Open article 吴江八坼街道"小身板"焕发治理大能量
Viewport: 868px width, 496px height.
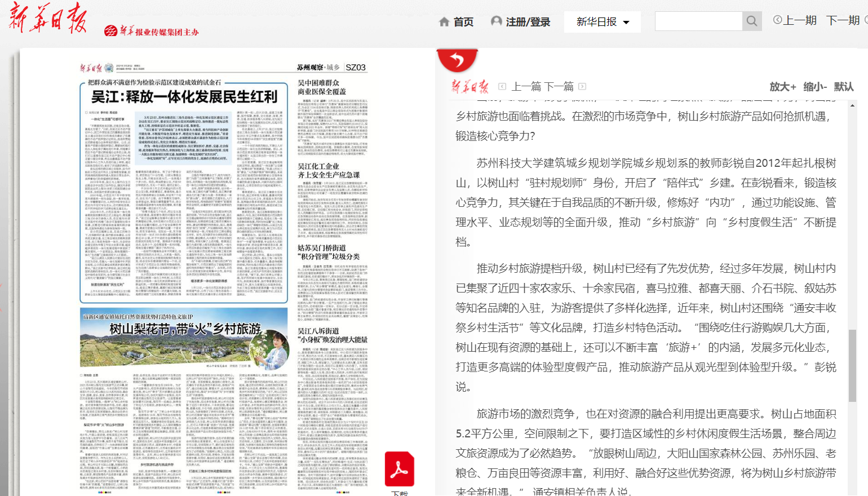coord(333,335)
